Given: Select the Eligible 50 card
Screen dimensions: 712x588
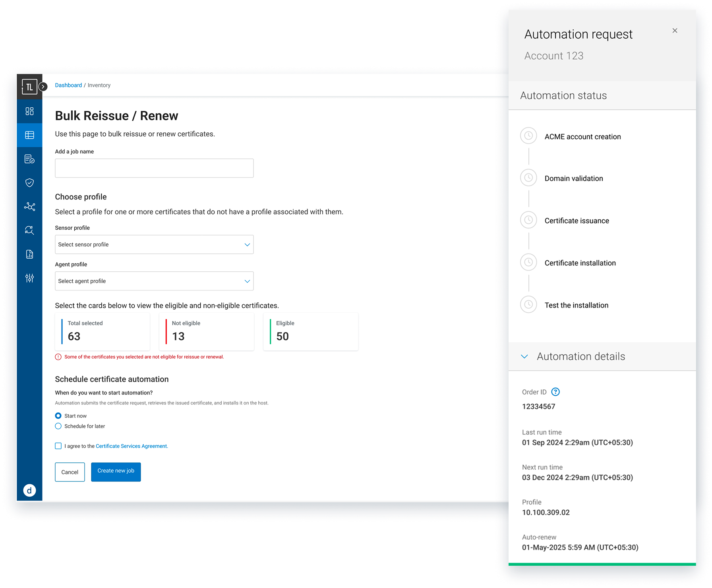Looking at the screenshot, I should coord(311,331).
